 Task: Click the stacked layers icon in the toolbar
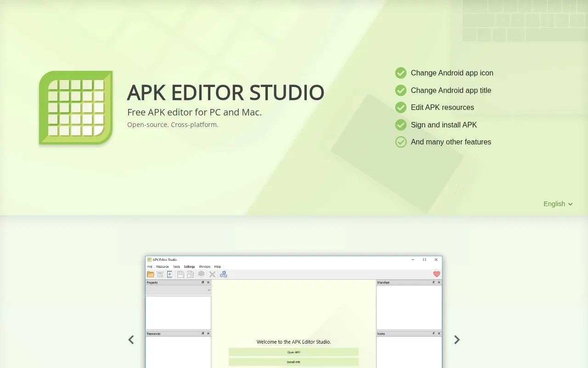201,274
